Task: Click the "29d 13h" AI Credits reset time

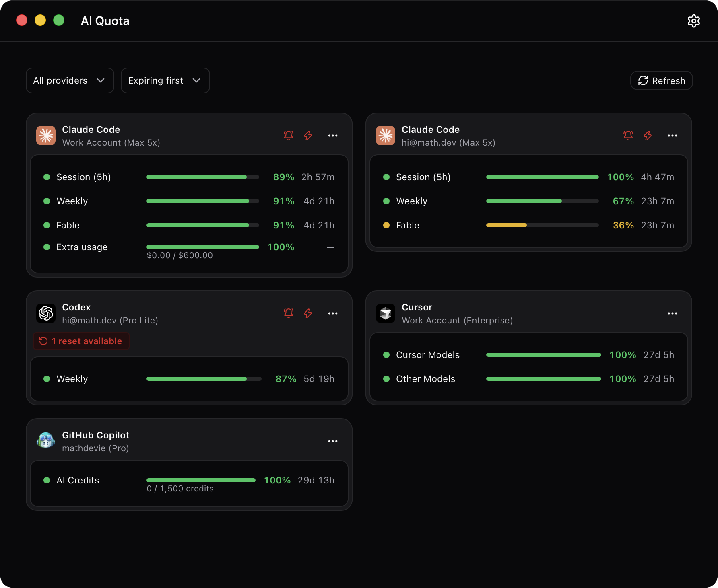Action: (316, 480)
